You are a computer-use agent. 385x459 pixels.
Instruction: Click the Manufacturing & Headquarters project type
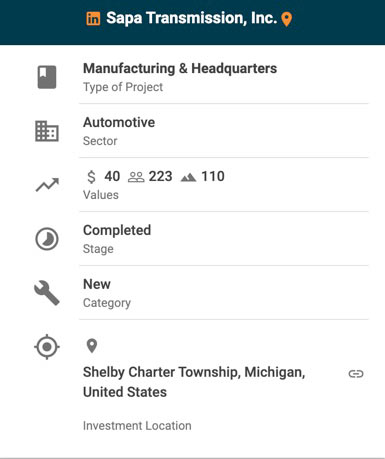180,68
